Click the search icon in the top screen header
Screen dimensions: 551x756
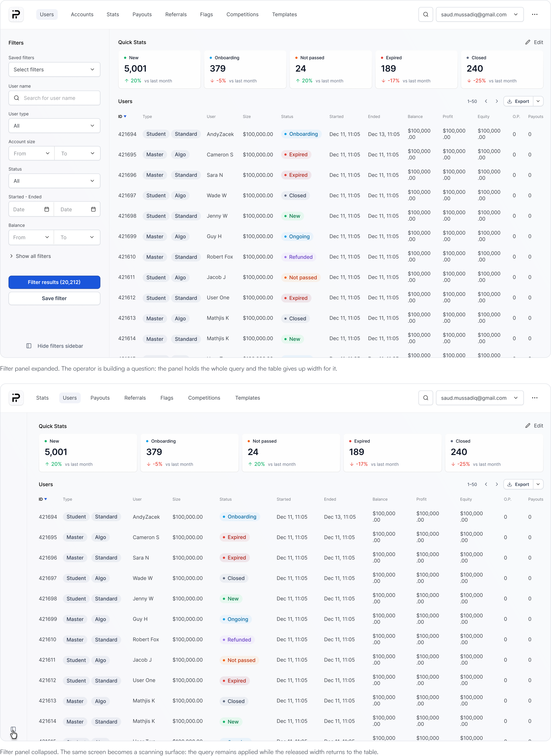426,14
